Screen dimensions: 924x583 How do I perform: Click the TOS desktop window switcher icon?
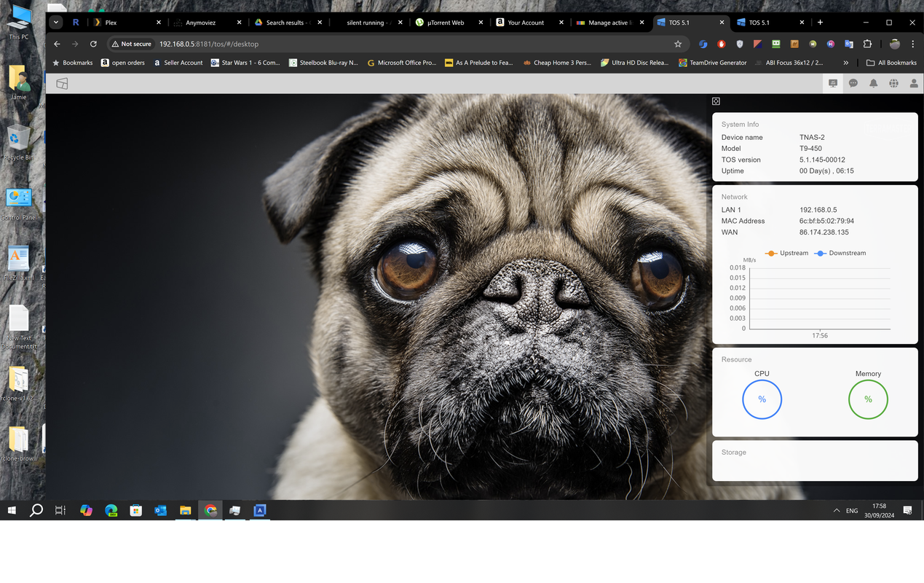coord(62,83)
